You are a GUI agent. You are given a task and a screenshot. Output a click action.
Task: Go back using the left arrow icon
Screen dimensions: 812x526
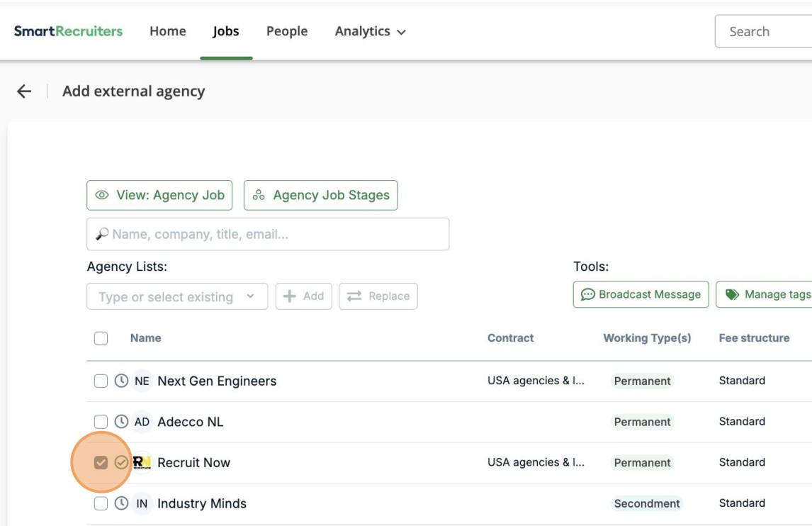coord(24,91)
